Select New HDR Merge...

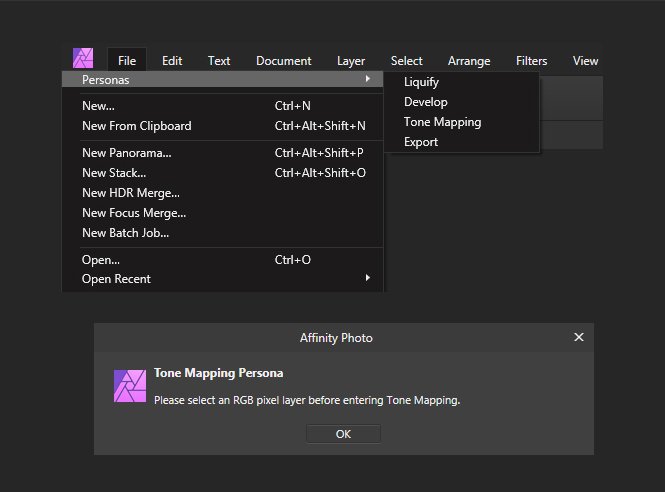click(223, 193)
